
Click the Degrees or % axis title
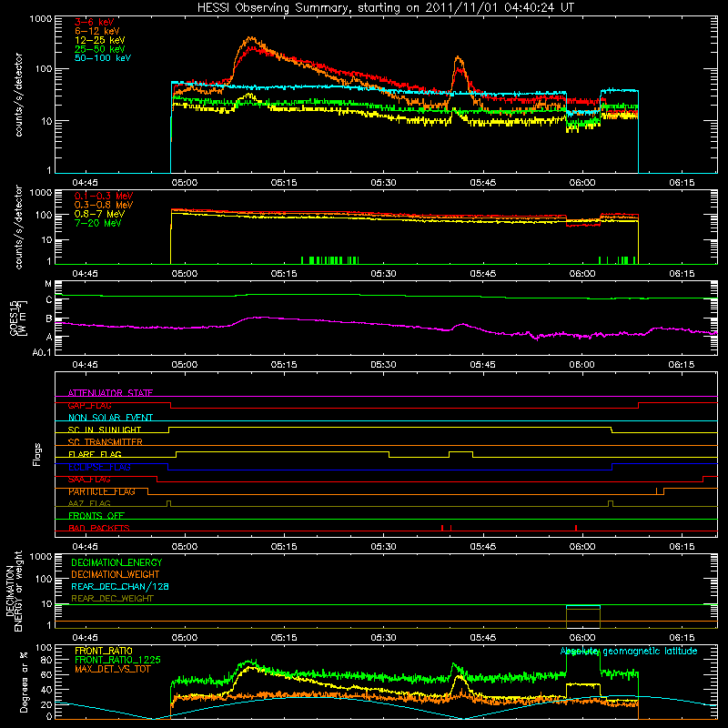[24, 682]
